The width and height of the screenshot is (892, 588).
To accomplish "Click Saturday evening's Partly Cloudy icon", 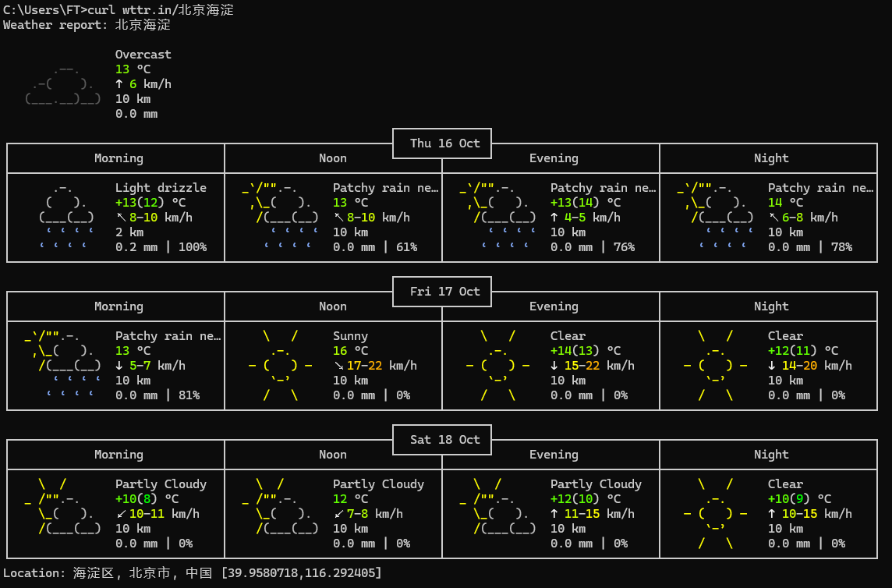I will 498,507.
